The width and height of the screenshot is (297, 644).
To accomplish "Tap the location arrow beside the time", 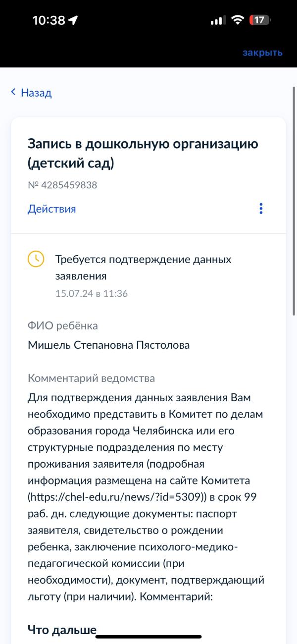I will coord(73,20).
